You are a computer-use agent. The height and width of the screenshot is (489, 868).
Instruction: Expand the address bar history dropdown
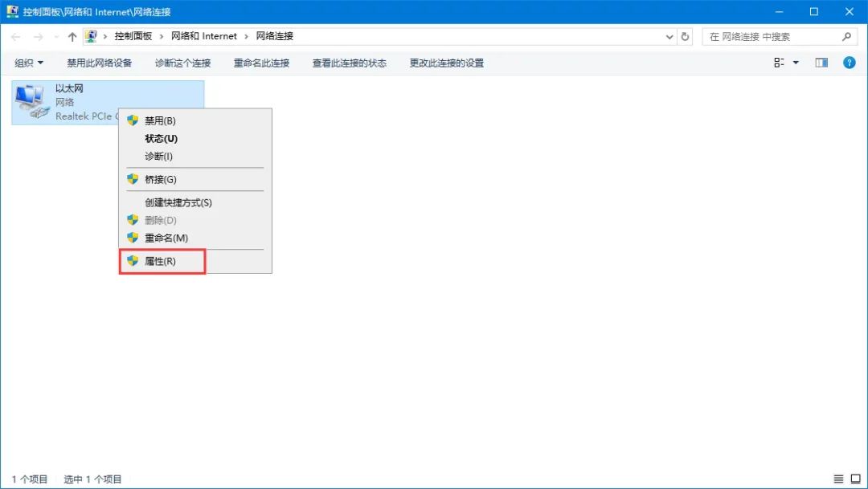pos(670,37)
